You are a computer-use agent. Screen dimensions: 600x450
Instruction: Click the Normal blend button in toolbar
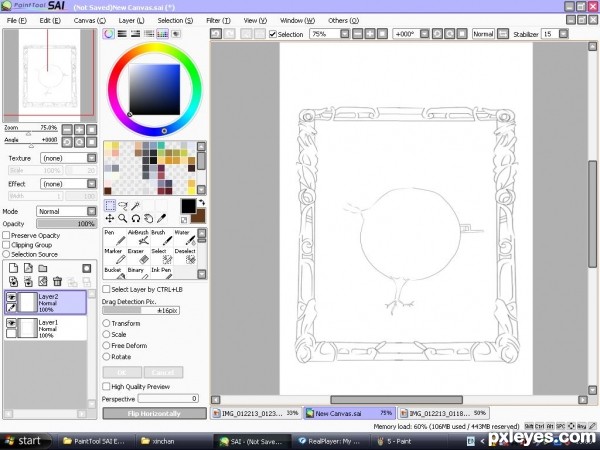click(483, 34)
